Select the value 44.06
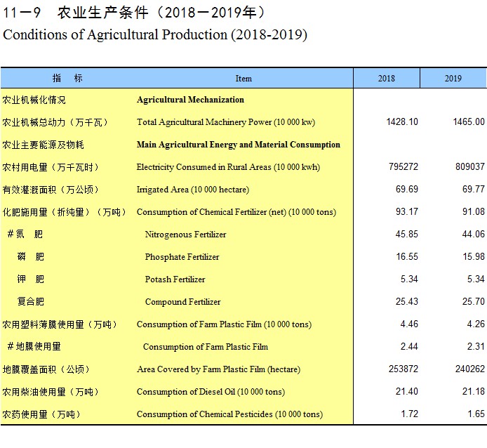This screenshot has height=448, width=487. coord(474,234)
